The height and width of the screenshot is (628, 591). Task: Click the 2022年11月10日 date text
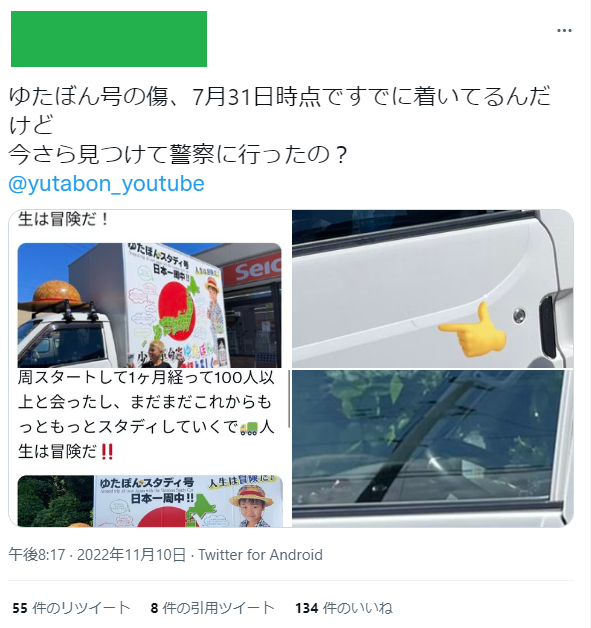click(131, 555)
